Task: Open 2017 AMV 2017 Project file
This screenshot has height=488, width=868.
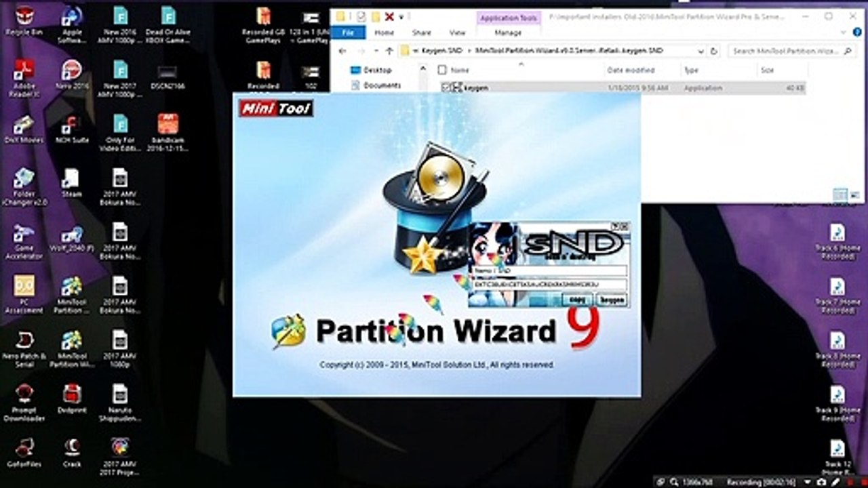Action: [x=120, y=457]
